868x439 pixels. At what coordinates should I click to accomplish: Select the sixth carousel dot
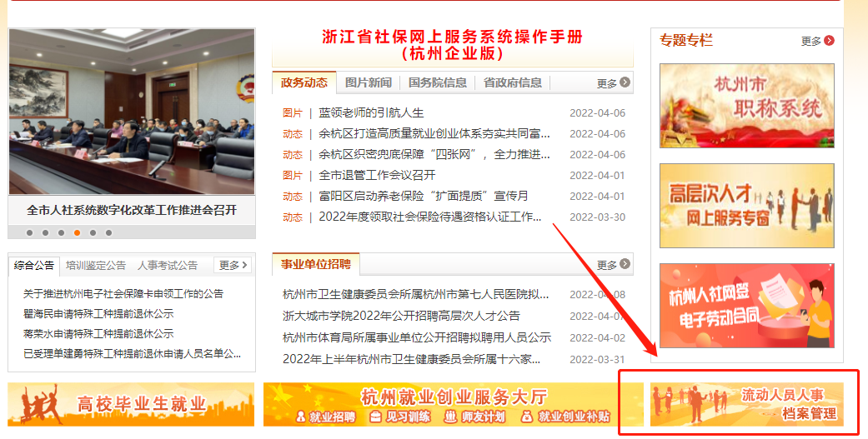point(109,232)
